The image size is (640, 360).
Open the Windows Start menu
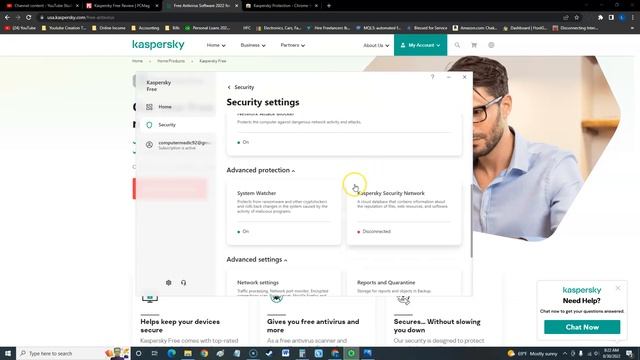coord(8,353)
